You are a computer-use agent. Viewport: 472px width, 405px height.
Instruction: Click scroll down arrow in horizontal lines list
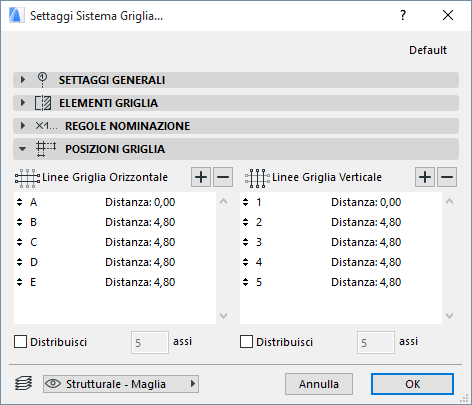coord(224,315)
